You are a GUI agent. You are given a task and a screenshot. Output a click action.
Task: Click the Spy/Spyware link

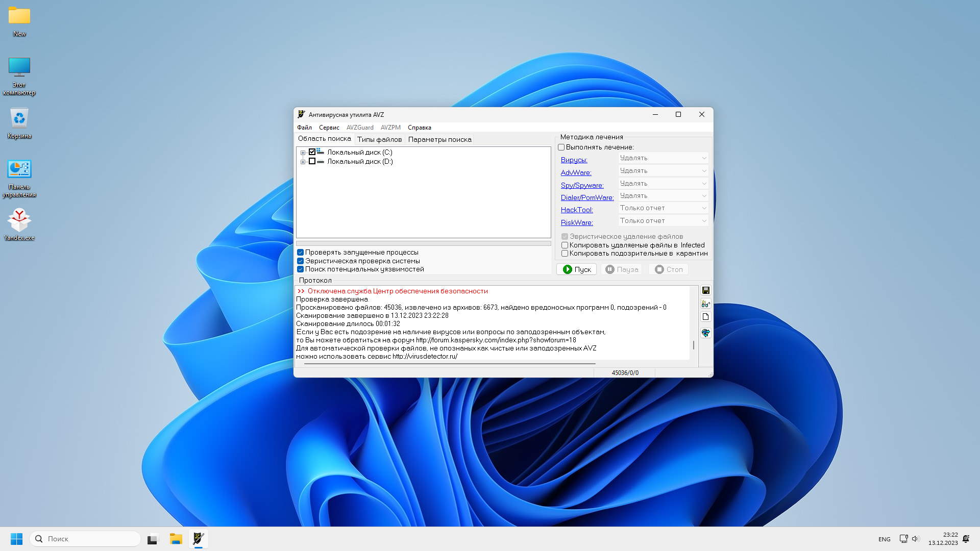(582, 185)
